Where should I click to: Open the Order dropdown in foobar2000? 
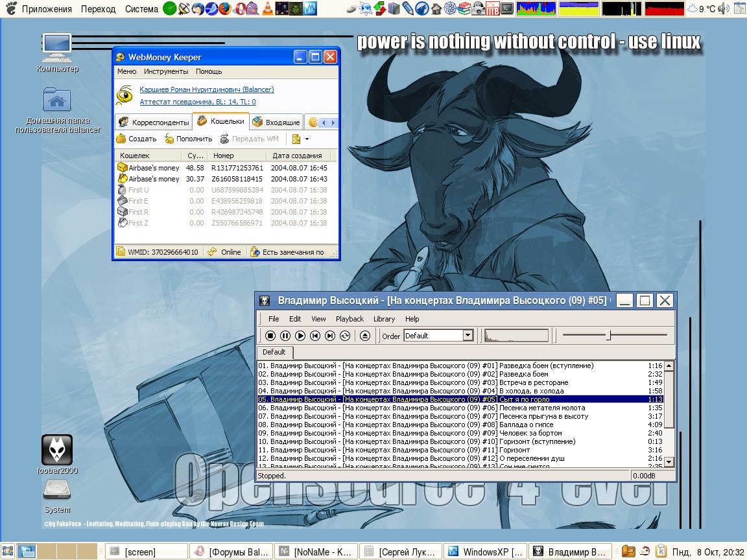click(x=438, y=336)
